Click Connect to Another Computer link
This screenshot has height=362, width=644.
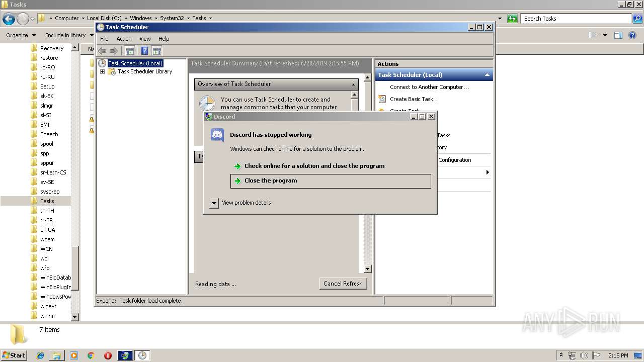[x=429, y=87]
